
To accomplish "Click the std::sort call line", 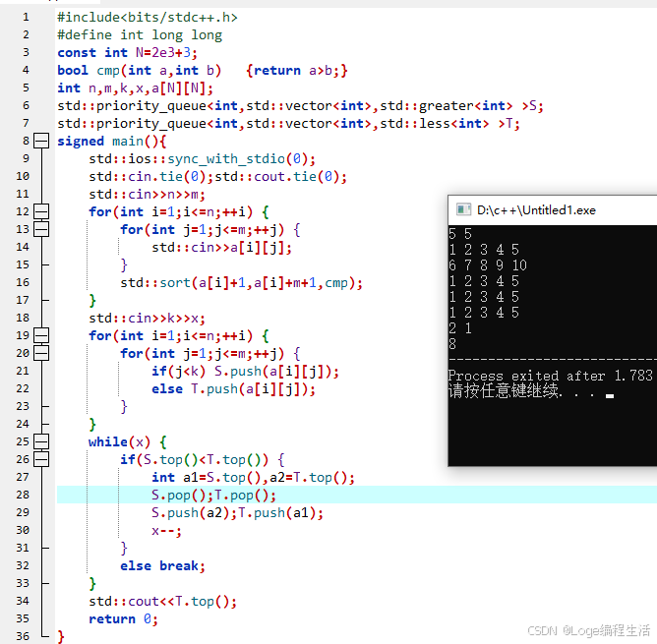I will click(241, 283).
